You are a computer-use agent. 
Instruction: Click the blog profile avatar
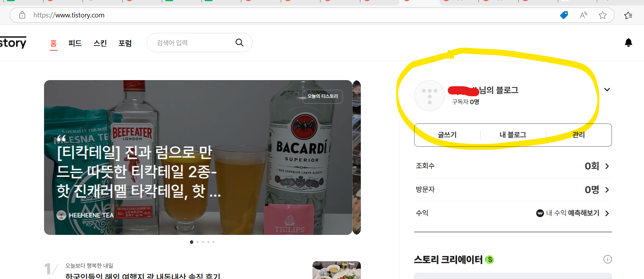(430, 96)
